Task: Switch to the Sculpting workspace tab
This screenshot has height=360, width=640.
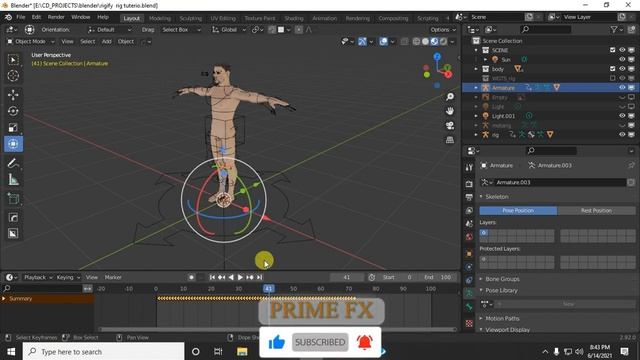Action: pos(191,18)
